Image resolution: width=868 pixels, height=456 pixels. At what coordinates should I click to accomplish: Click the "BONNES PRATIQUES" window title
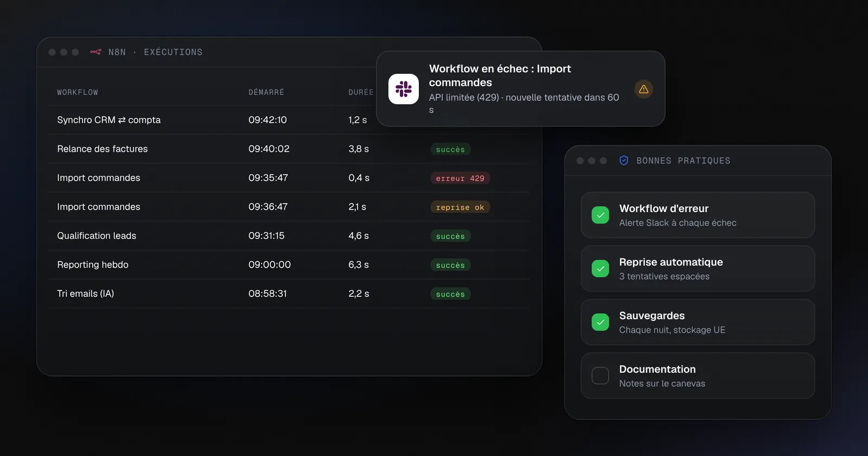tap(683, 161)
